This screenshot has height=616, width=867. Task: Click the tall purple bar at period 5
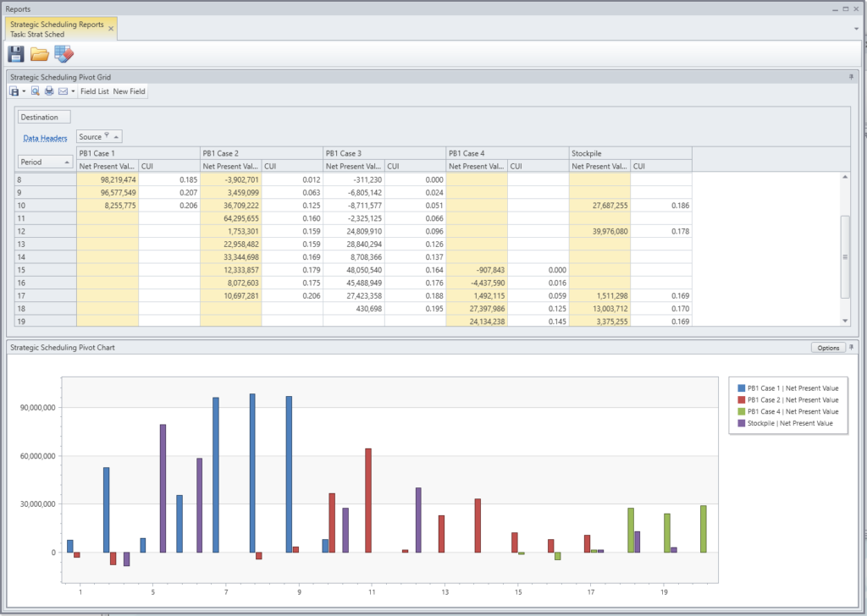pyautogui.click(x=163, y=488)
